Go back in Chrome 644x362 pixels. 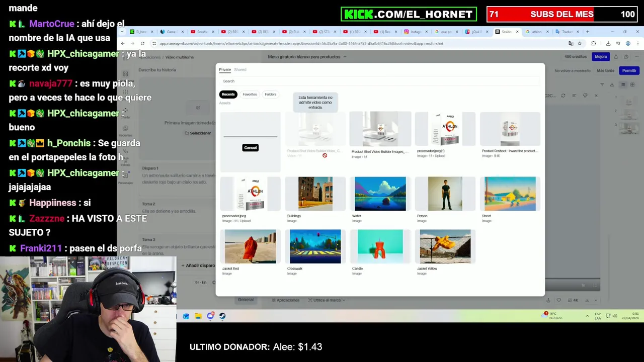(123, 44)
